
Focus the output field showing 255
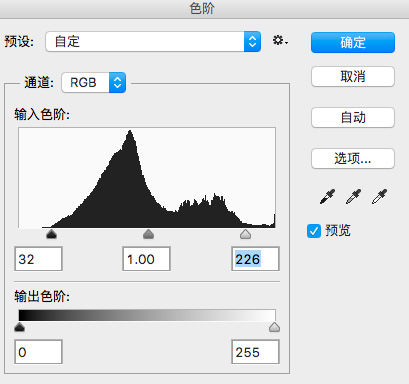coord(255,352)
